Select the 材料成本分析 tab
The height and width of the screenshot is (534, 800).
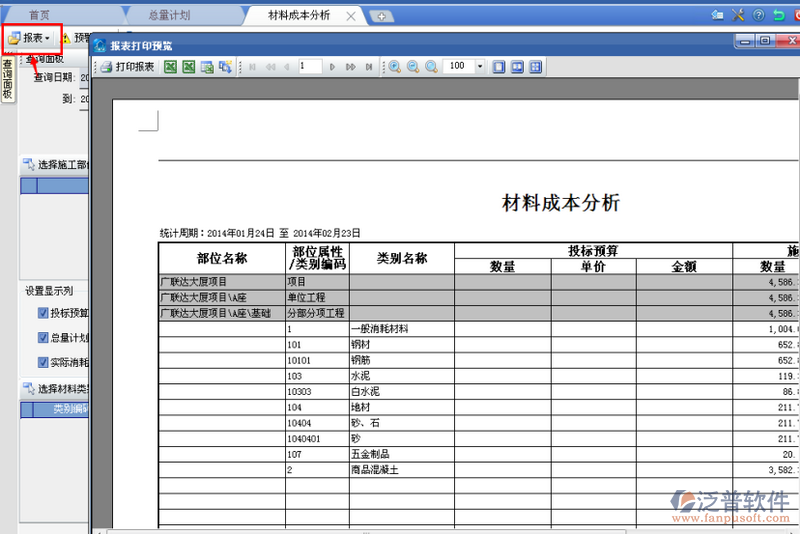pyautogui.click(x=299, y=15)
